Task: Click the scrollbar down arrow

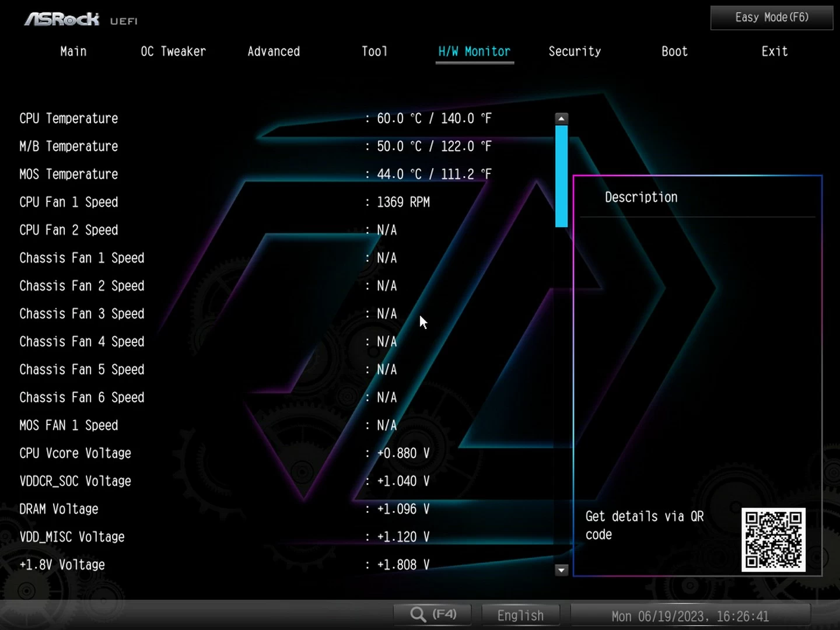Action: tap(561, 570)
